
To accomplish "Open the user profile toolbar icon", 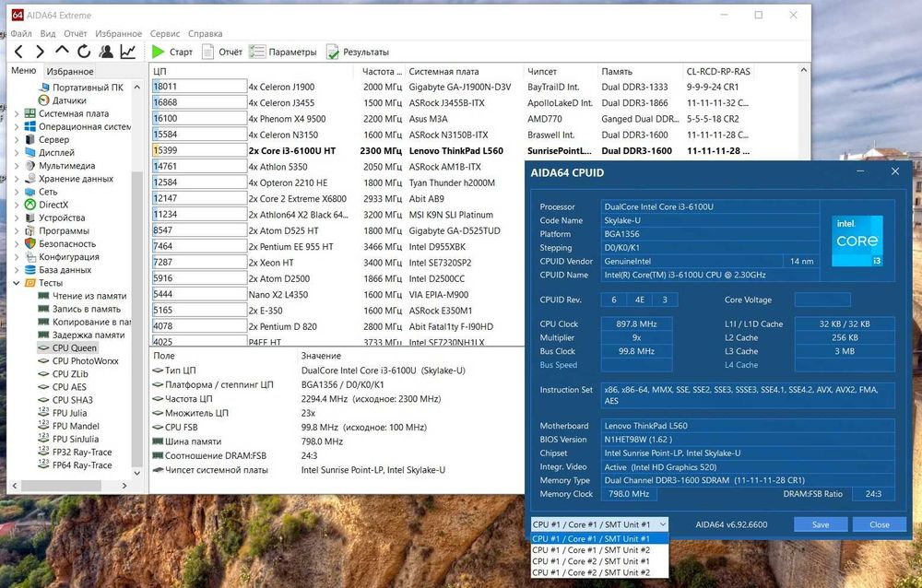I will (106, 52).
